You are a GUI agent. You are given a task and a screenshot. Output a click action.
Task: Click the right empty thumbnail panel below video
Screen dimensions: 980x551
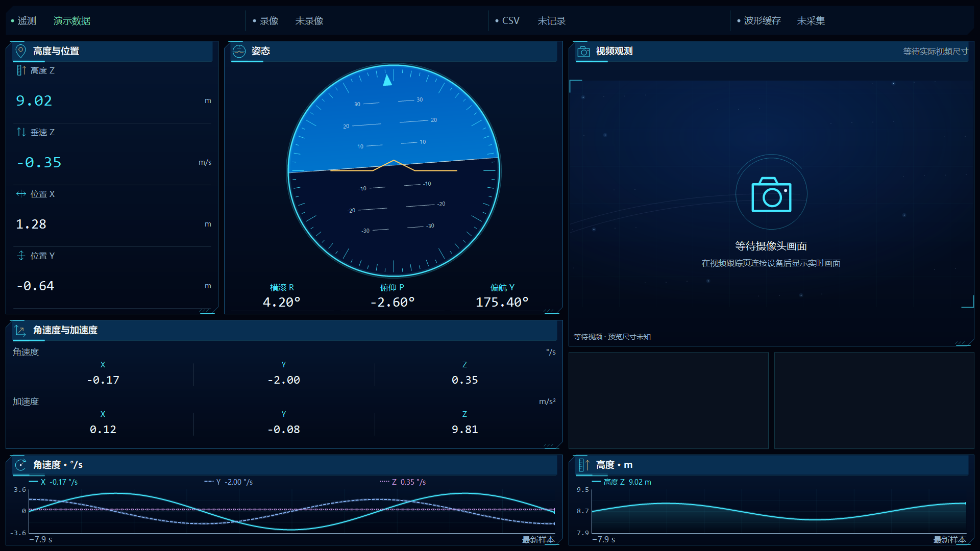(874, 400)
